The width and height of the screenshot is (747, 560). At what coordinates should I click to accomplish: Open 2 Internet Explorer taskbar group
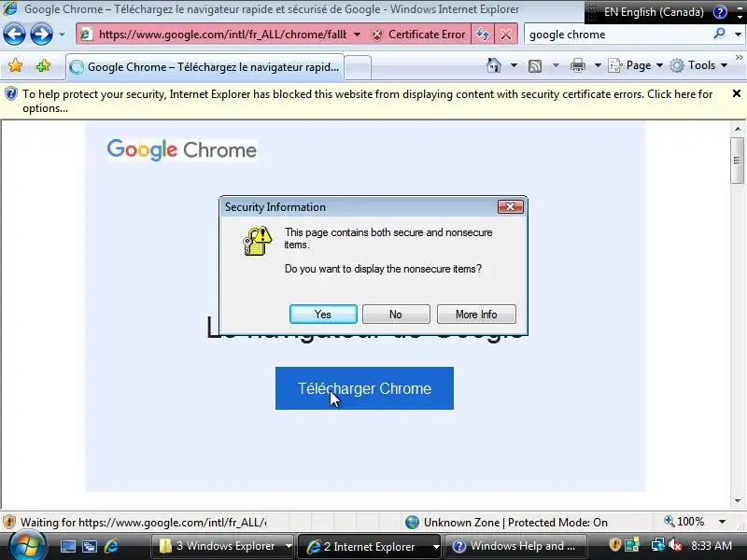[370, 546]
